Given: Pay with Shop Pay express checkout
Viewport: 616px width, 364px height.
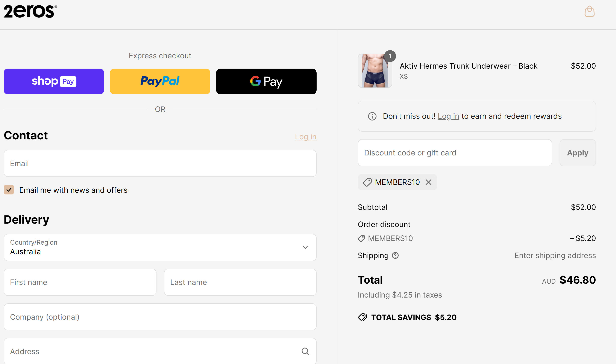Looking at the screenshot, I should (54, 81).
